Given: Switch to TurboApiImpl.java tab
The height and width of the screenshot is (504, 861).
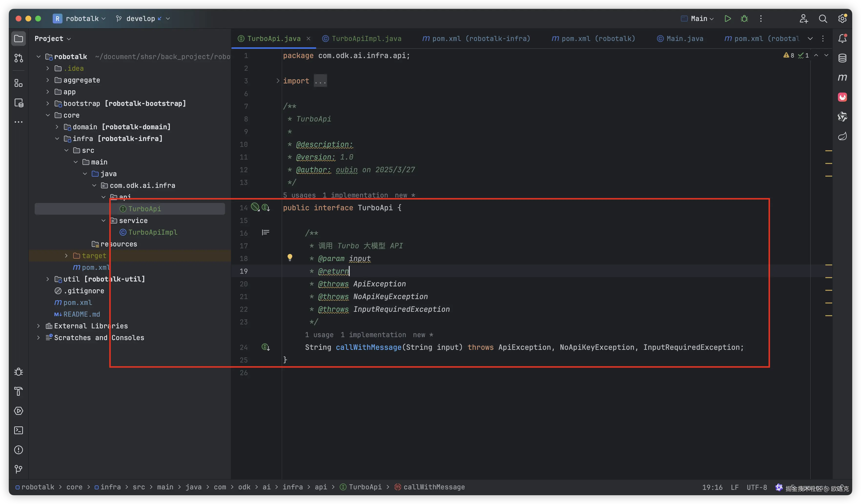Looking at the screenshot, I should [x=366, y=39].
